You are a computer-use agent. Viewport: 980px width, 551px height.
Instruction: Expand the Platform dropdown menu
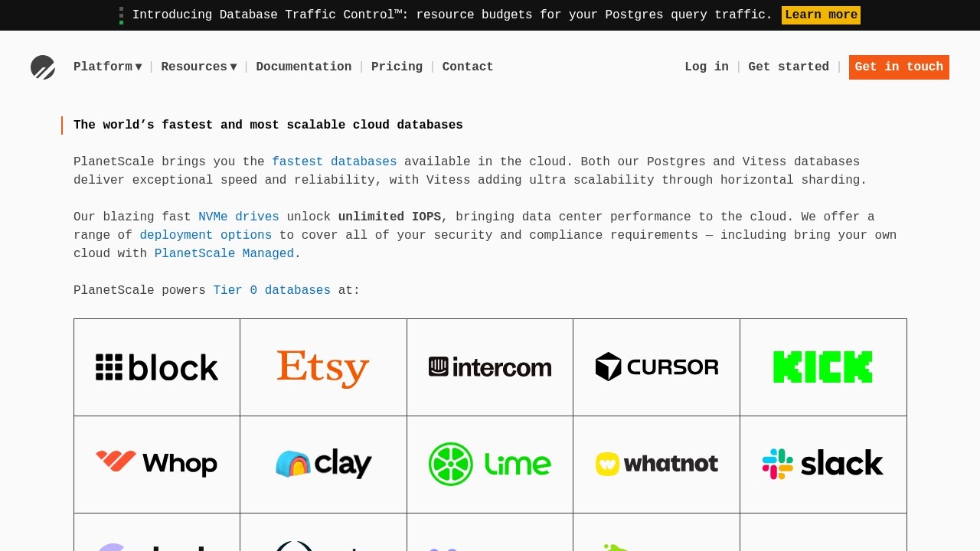(x=108, y=67)
